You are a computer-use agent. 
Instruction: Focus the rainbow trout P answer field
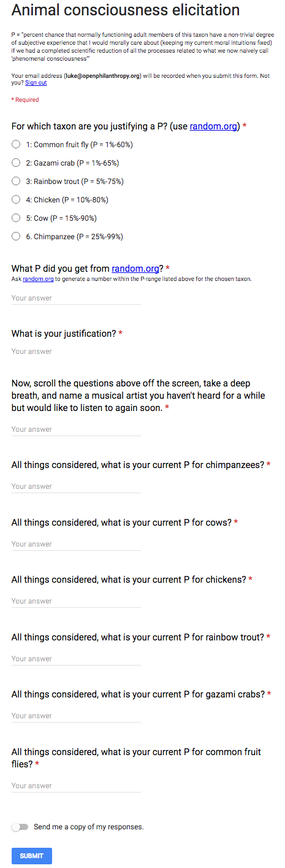(x=76, y=659)
